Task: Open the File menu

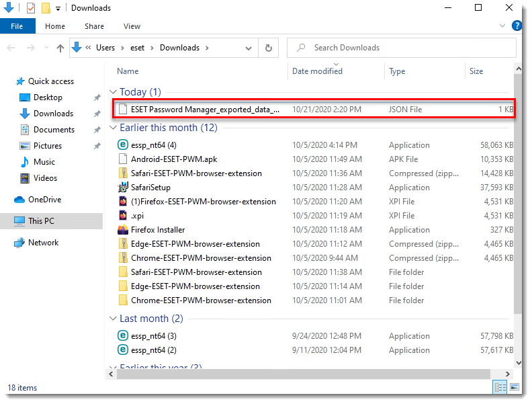Action: pos(17,26)
